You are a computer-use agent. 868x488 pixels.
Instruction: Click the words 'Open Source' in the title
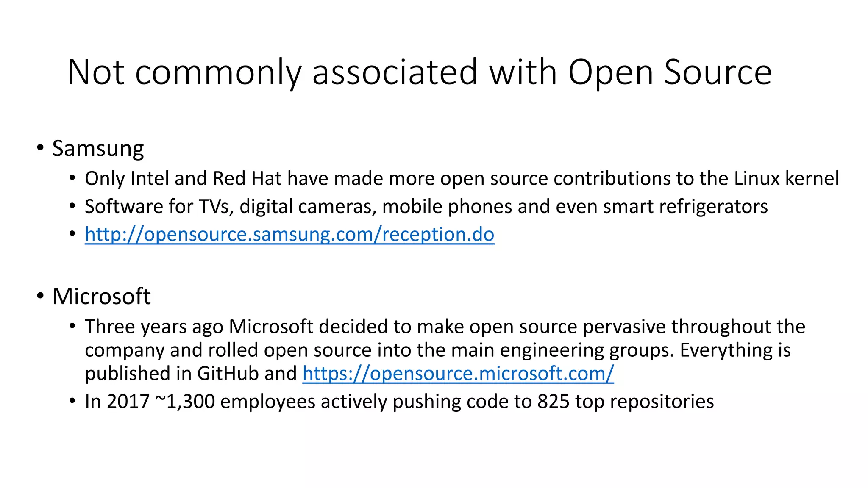(x=670, y=72)
